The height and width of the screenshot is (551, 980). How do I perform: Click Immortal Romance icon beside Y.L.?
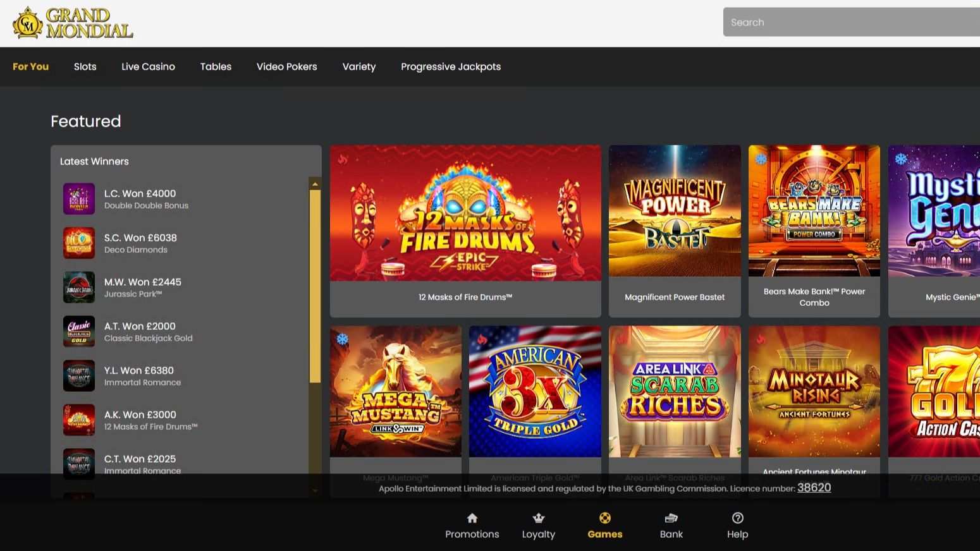coord(79,376)
